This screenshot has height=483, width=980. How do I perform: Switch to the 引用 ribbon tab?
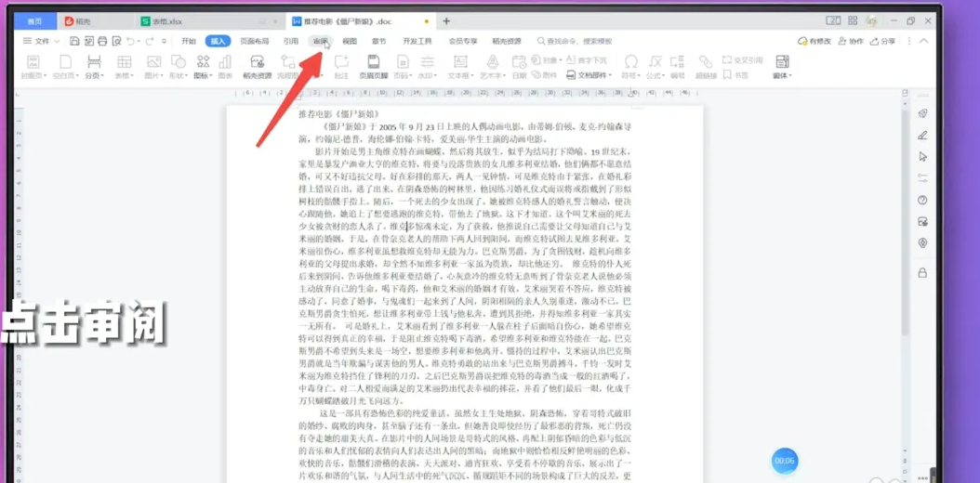[291, 41]
